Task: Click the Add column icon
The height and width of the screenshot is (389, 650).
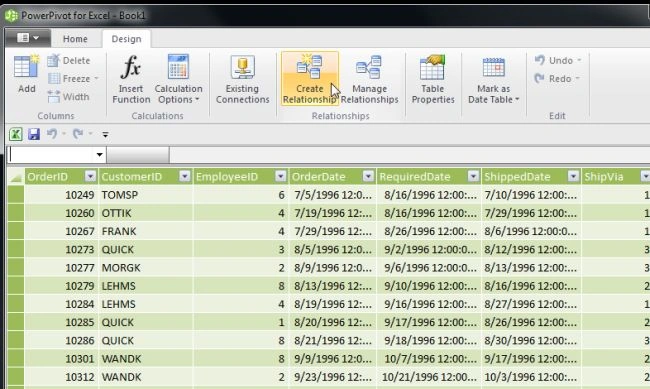Action: [27, 74]
